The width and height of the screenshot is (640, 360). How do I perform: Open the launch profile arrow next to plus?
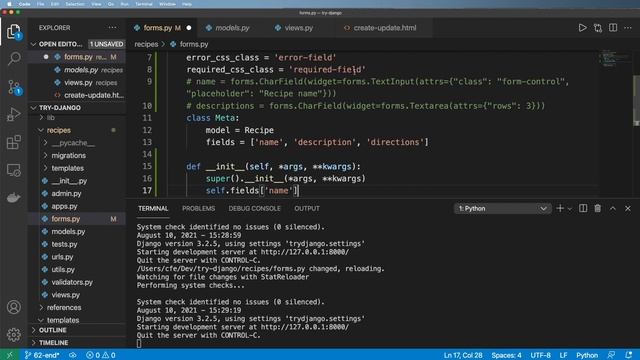[570, 209]
